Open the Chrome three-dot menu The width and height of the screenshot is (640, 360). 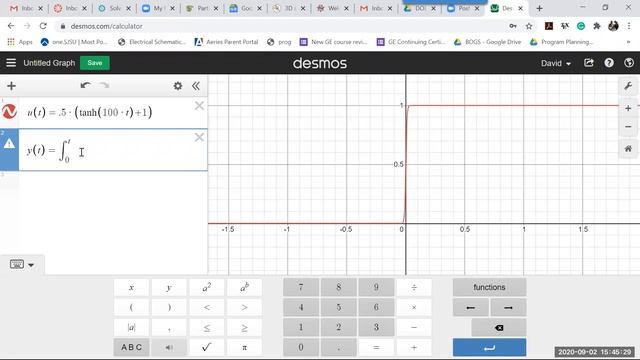tap(629, 26)
